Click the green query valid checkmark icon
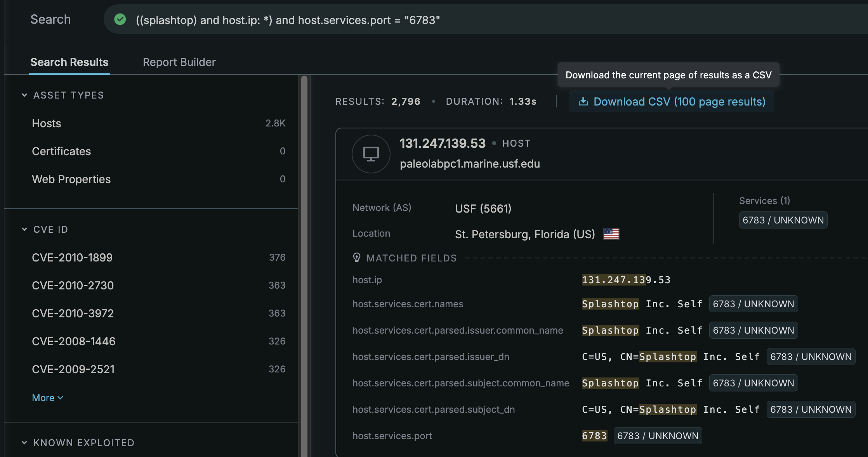 120,19
